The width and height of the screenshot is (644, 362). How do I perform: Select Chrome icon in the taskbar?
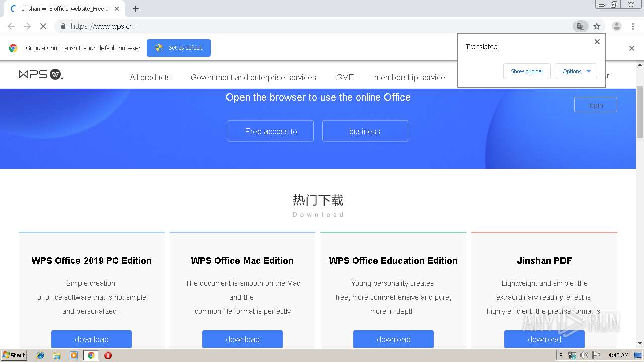pyautogui.click(x=91, y=355)
